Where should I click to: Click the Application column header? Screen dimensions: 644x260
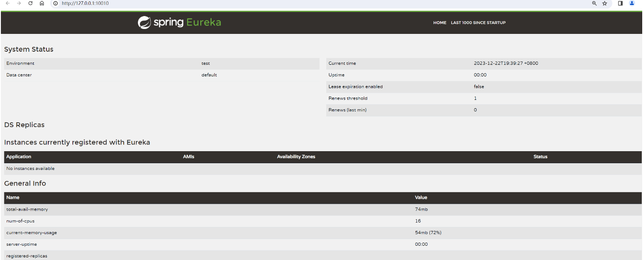(x=19, y=157)
